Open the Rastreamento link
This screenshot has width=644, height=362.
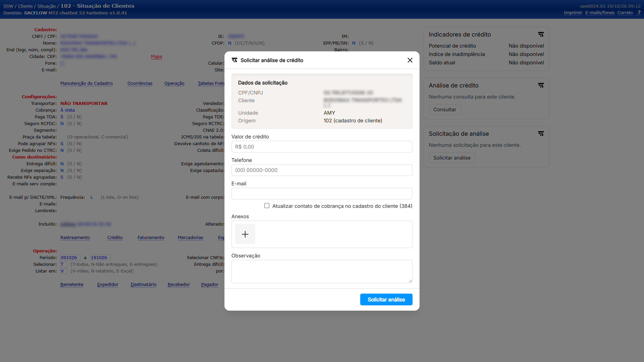[x=75, y=238]
